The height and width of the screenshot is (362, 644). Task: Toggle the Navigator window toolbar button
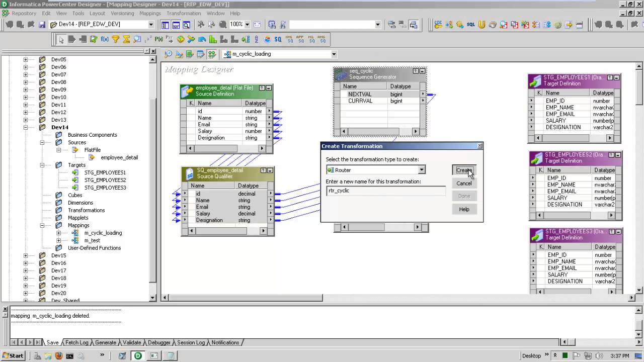click(x=165, y=24)
